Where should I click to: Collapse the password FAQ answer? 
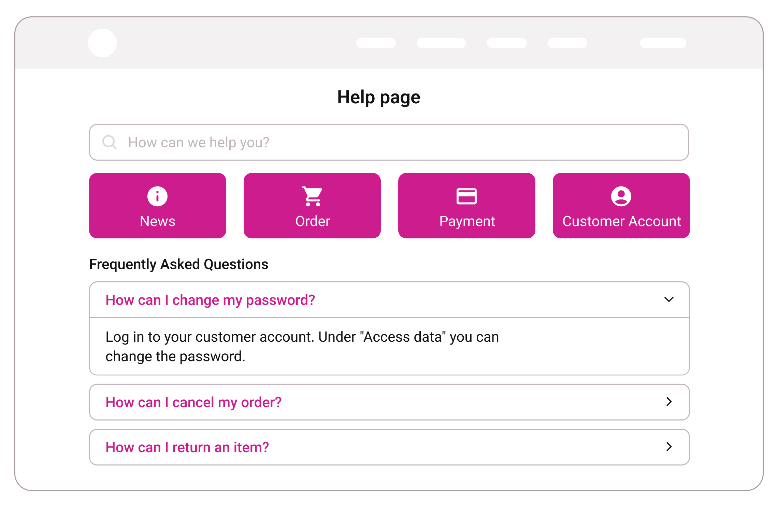pos(668,299)
